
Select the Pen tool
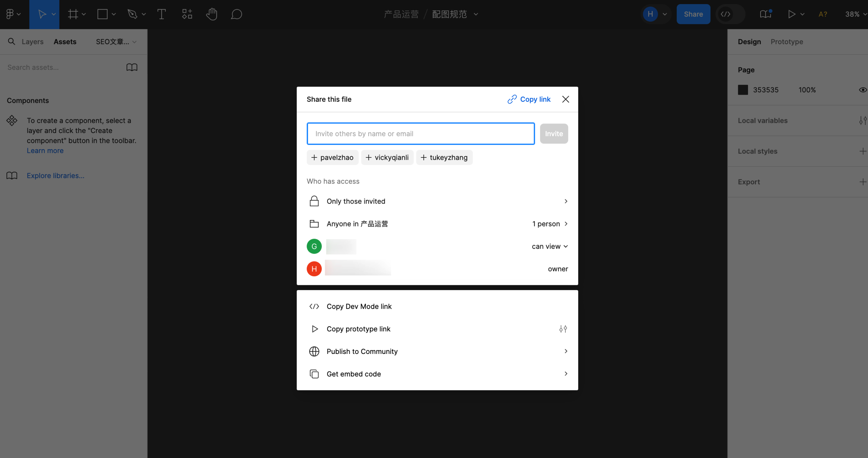point(132,14)
